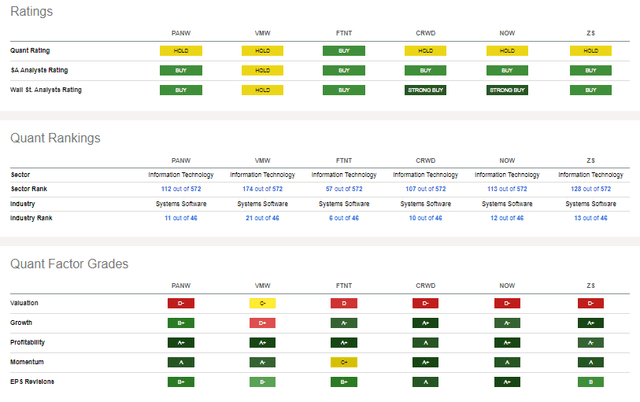Click the 'Quant Rankings' section heading

click(x=55, y=138)
